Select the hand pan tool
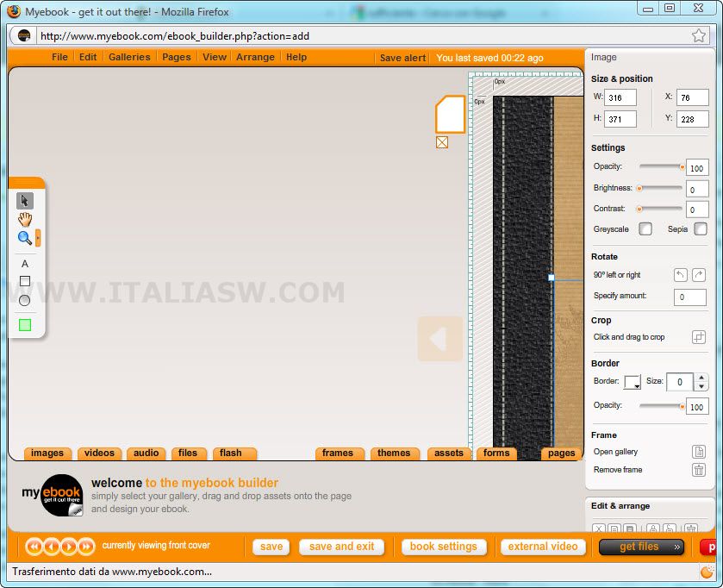 [25, 220]
